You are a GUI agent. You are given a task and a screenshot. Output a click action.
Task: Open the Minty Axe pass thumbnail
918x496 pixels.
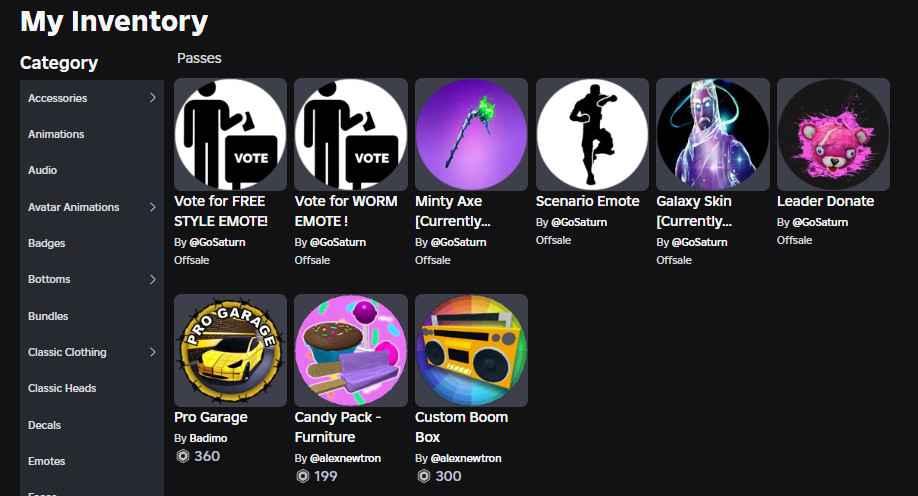pyautogui.click(x=471, y=134)
